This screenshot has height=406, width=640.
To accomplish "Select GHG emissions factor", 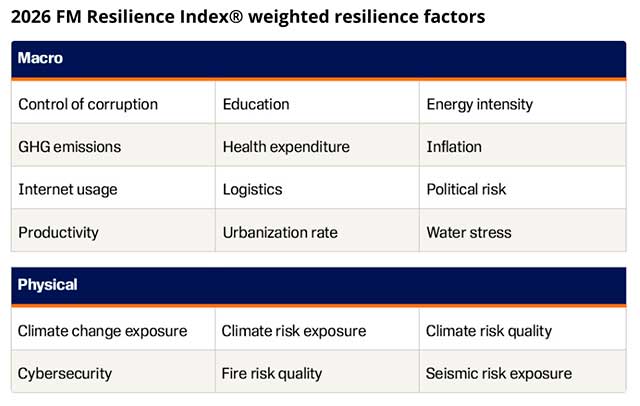I will pyautogui.click(x=69, y=147).
